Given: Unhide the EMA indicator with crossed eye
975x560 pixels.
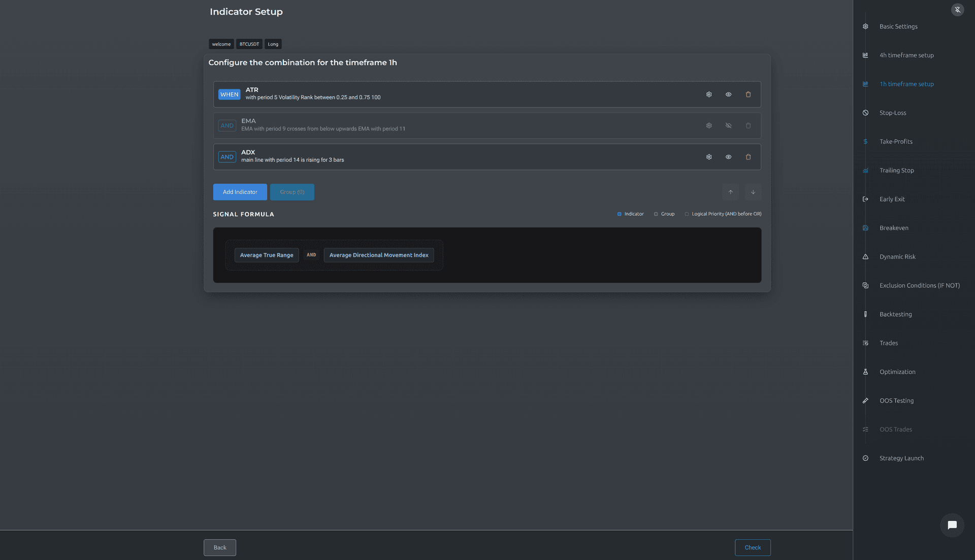Looking at the screenshot, I should click(728, 125).
